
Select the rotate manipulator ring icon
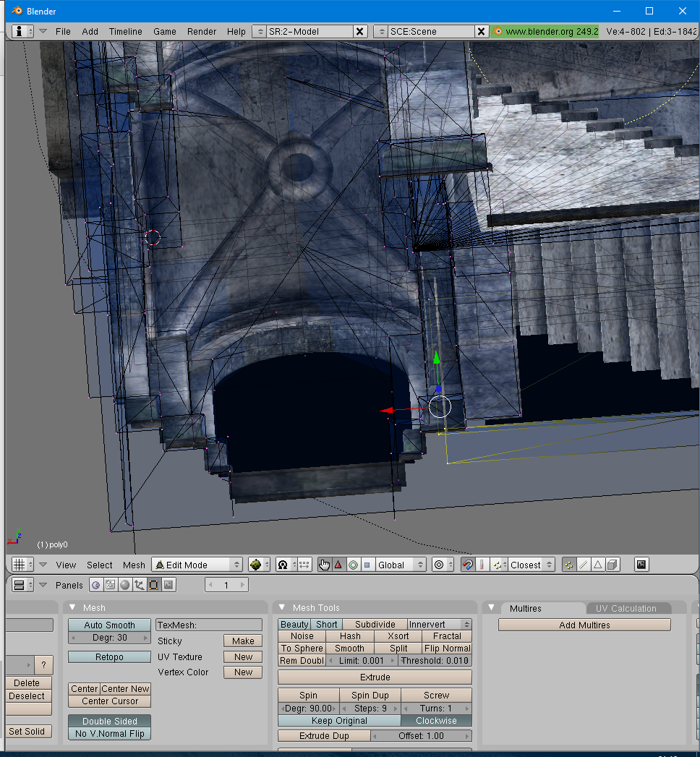(353, 565)
